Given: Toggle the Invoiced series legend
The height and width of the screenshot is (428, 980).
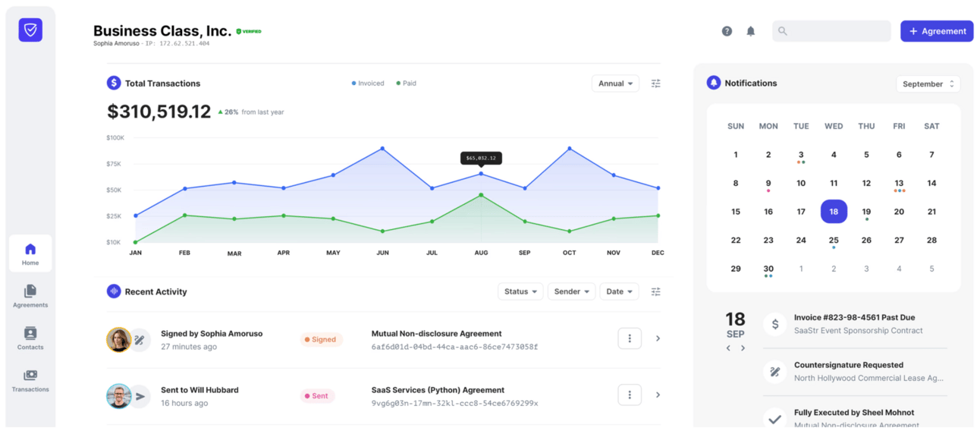Looking at the screenshot, I should pyautogui.click(x=368, y=83).
